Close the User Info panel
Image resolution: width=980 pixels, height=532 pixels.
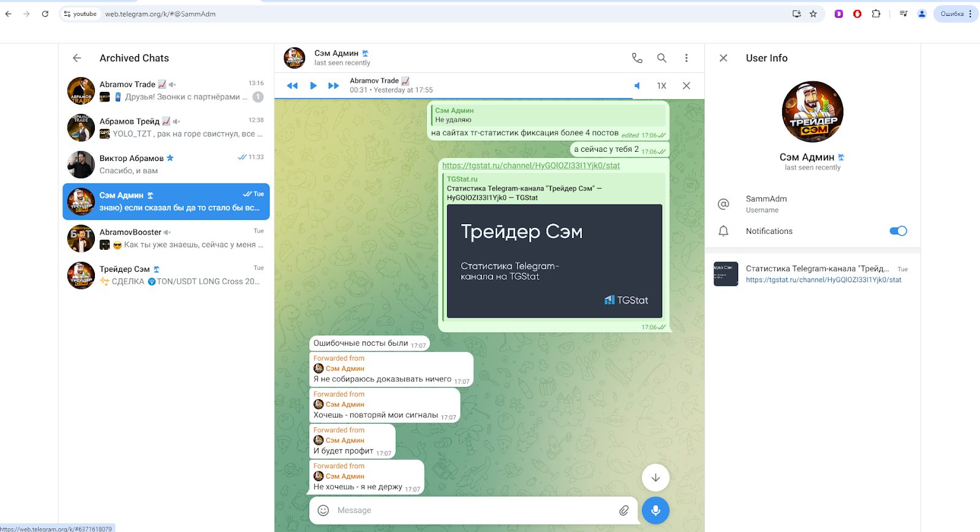[723, 58]
